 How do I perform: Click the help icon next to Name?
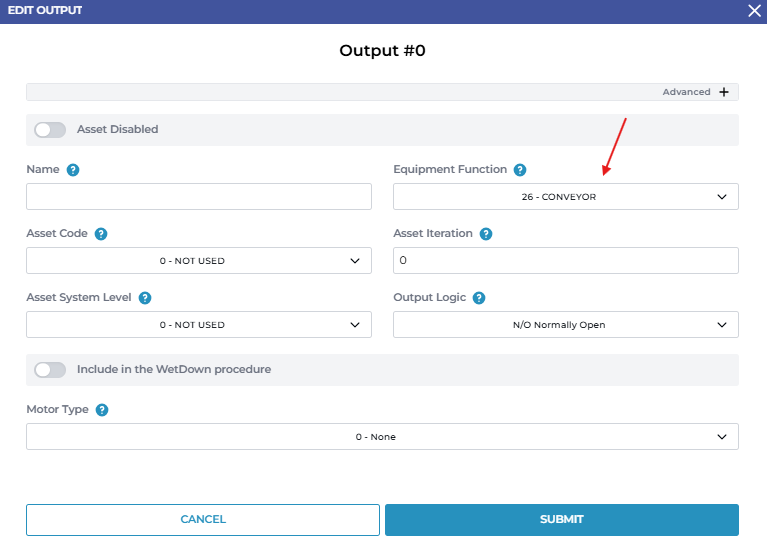(x=73, y=170)
